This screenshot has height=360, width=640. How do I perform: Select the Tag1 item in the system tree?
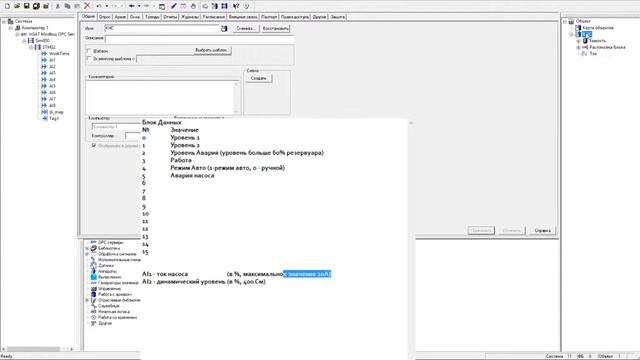54,118
